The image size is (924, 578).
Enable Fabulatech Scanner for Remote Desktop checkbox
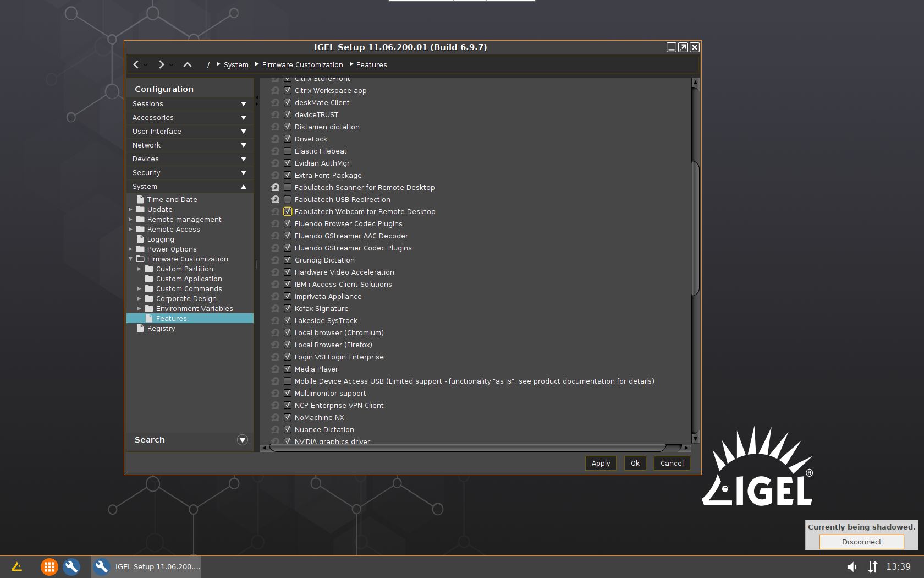pyautogui.click(x=288, y=187)
